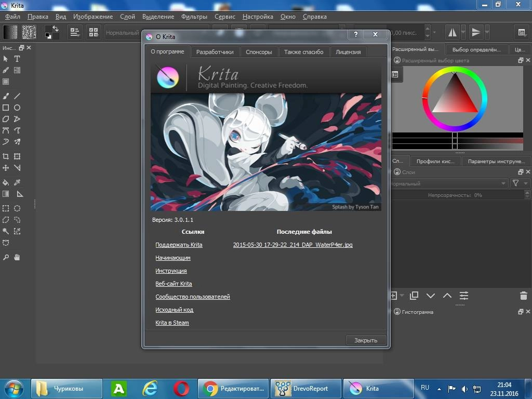
Task: Open the Windows Start button
Action: [14, 389]
